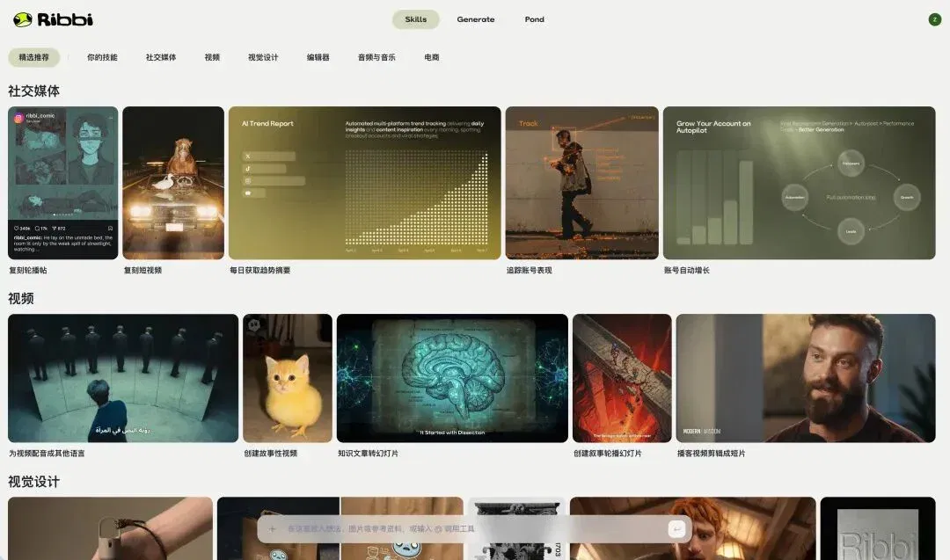Click the 账号自动增长 label
Screen dimensions: 950x560
[686, 271]
